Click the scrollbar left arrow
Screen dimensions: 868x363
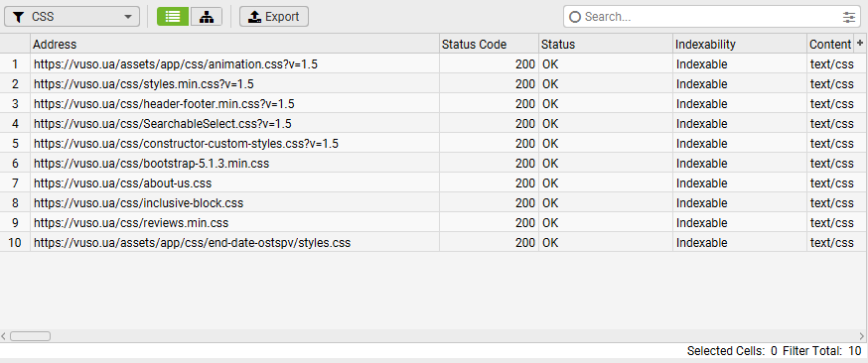point(4,336)
